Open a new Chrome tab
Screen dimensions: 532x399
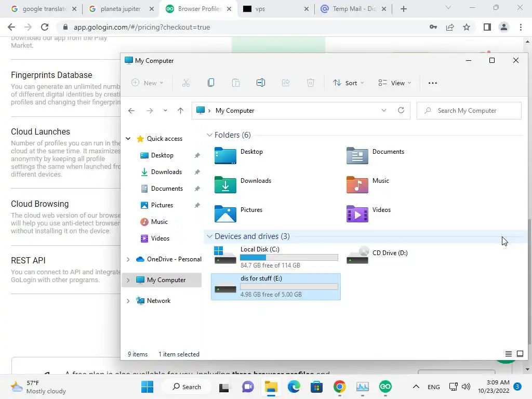(403, 9)
